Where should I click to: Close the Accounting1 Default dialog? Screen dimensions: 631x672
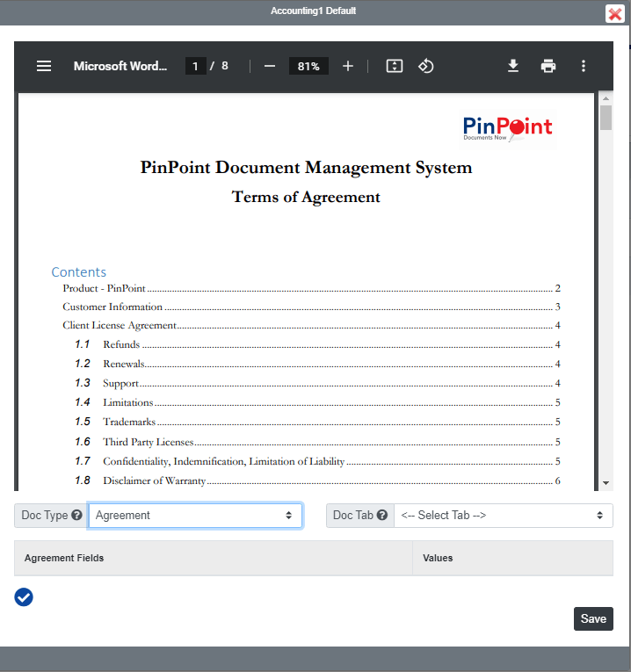pos(615,14)
